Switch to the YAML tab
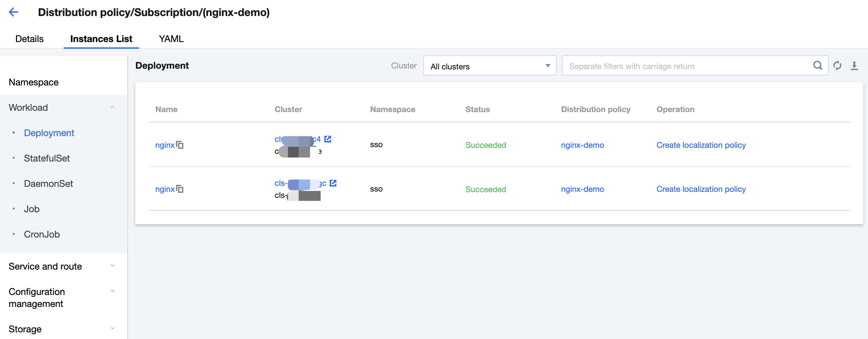Screen dimensions: 868x339 click(171, 39)
